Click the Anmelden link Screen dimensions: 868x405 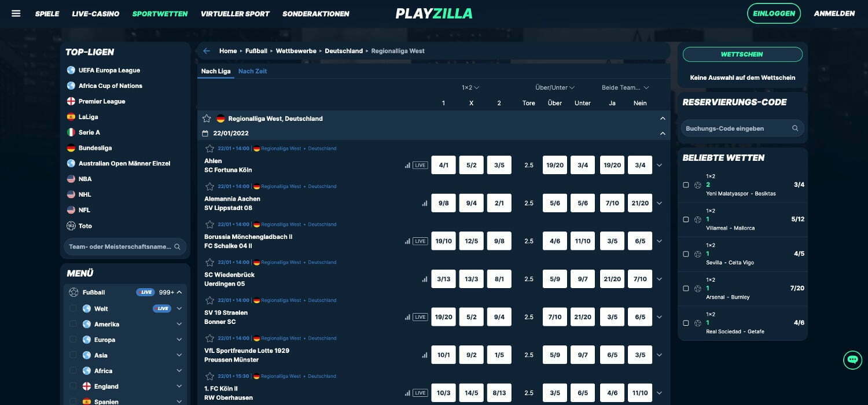click(x=834, y=13)
